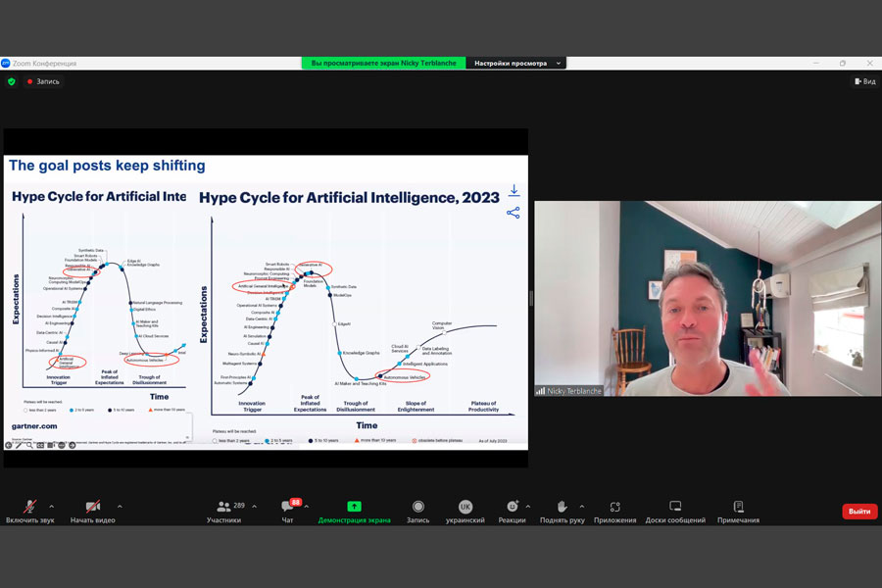Open the Чат chat panel
Screen dimensions: 882x588
[x=288, y=512]
